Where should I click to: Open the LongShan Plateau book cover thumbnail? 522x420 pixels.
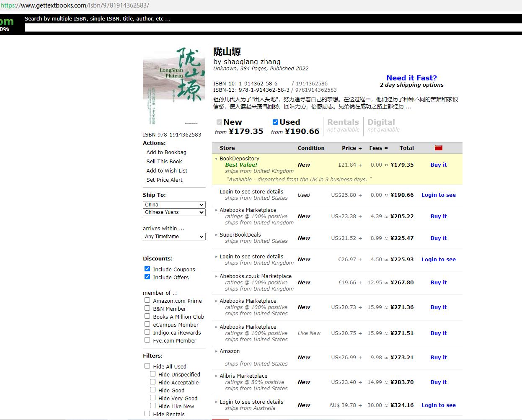click(x=174, y=86)
